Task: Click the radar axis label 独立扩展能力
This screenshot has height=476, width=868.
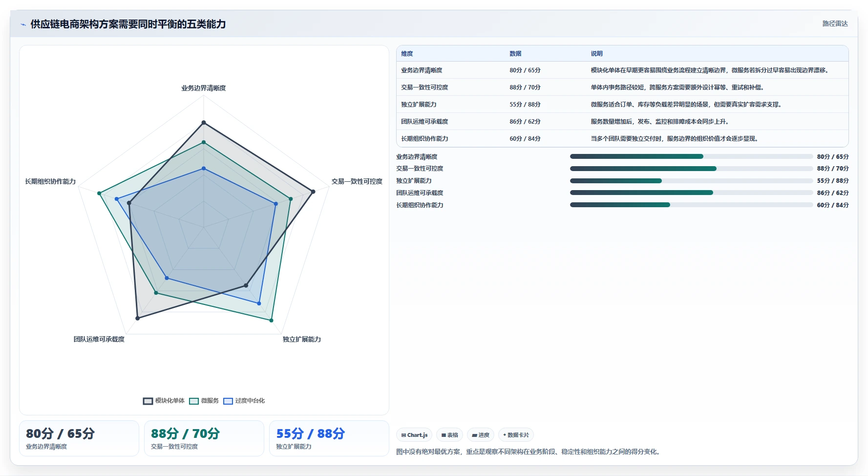Action: click(302, 339)
